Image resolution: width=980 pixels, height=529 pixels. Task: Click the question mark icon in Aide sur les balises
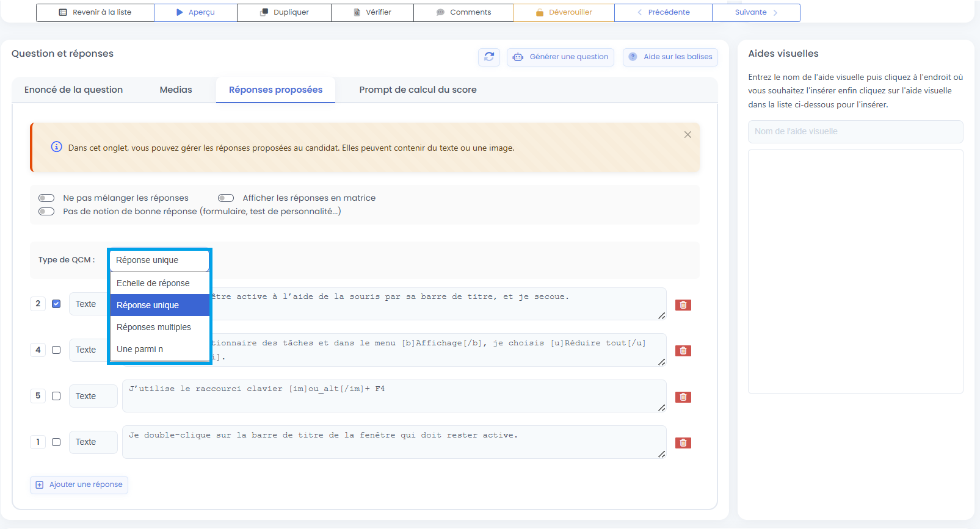(x=633, y=57)
